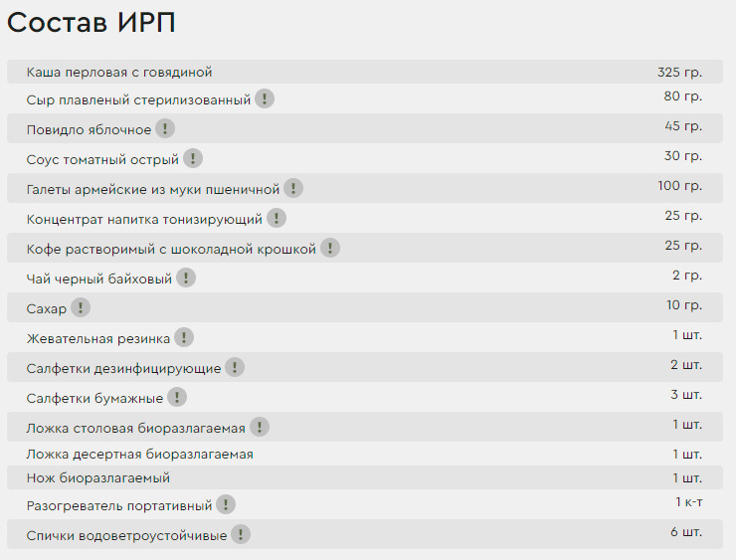Click the 325 гр. weight value
The height and width of the screenshot is (560, 736).
679,73
